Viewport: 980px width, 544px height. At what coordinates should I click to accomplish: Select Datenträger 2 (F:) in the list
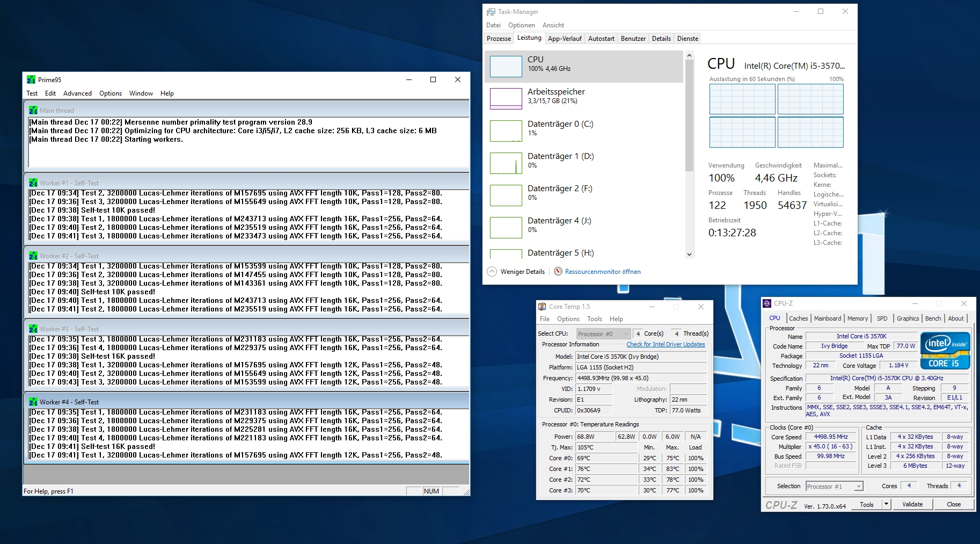tap(584, 195)
